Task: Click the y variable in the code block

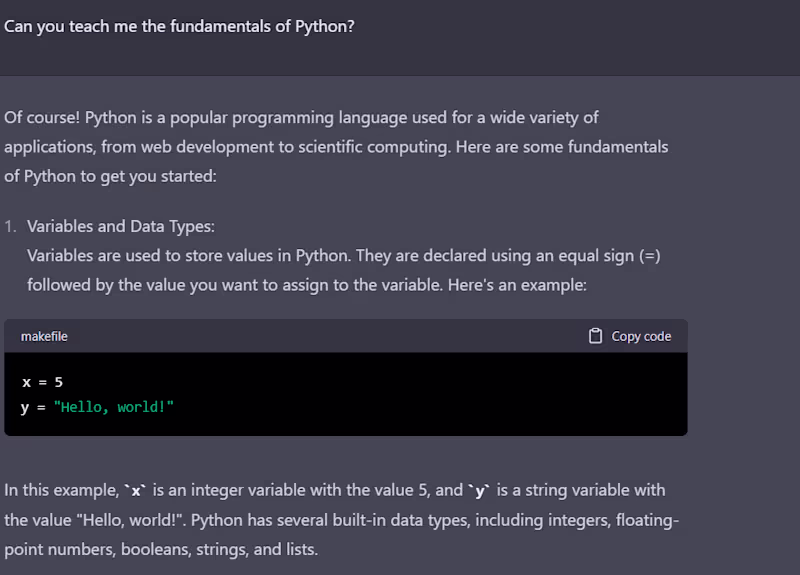Action: click(x=25, y=407)
